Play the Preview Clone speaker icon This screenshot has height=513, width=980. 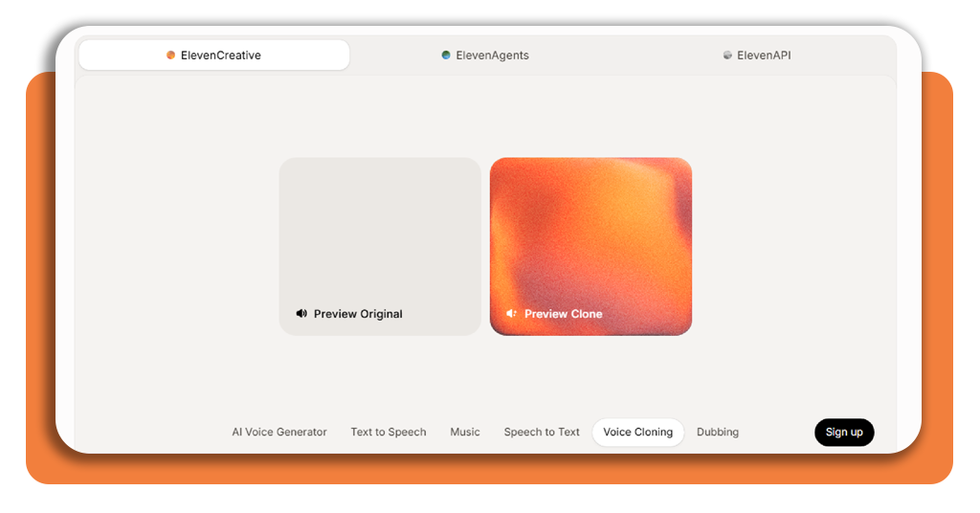pyautogui.click(x=511, y=313)
